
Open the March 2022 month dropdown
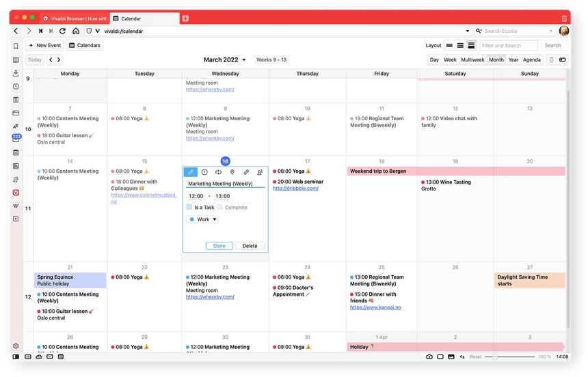[225, 59]
